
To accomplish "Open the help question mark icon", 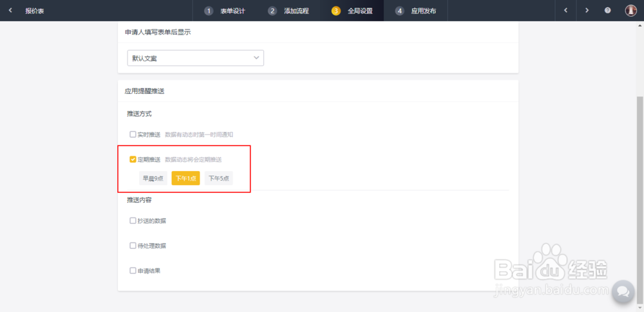I will point(607,10).
